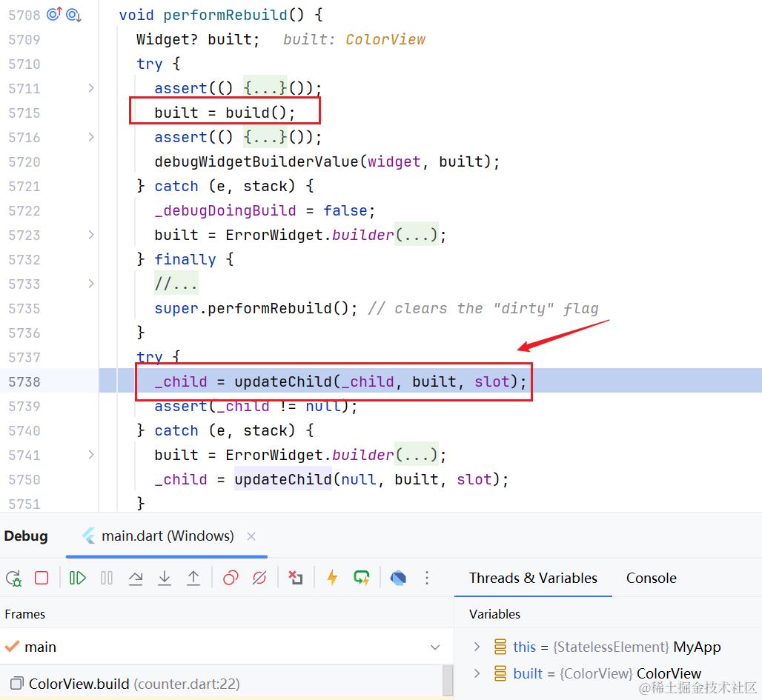Toggle Mute Breakpoints
The image size is (762, 700).
click(259, 578)
